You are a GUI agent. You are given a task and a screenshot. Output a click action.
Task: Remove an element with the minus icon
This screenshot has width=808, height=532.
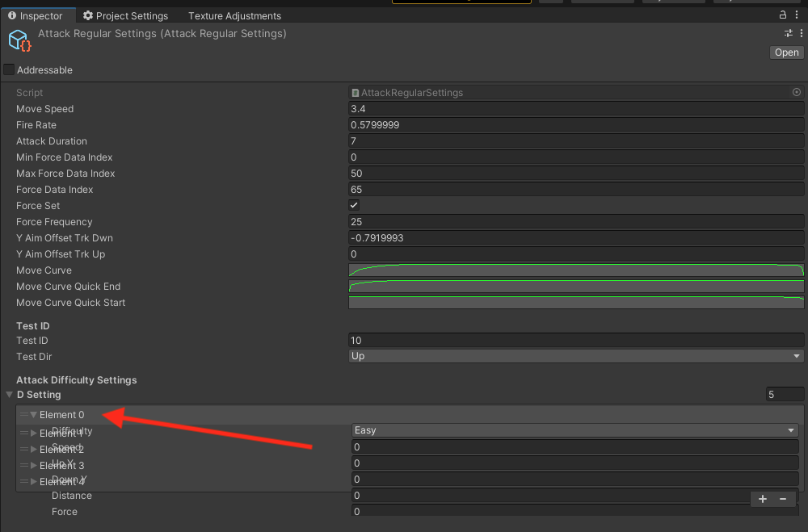781,499
